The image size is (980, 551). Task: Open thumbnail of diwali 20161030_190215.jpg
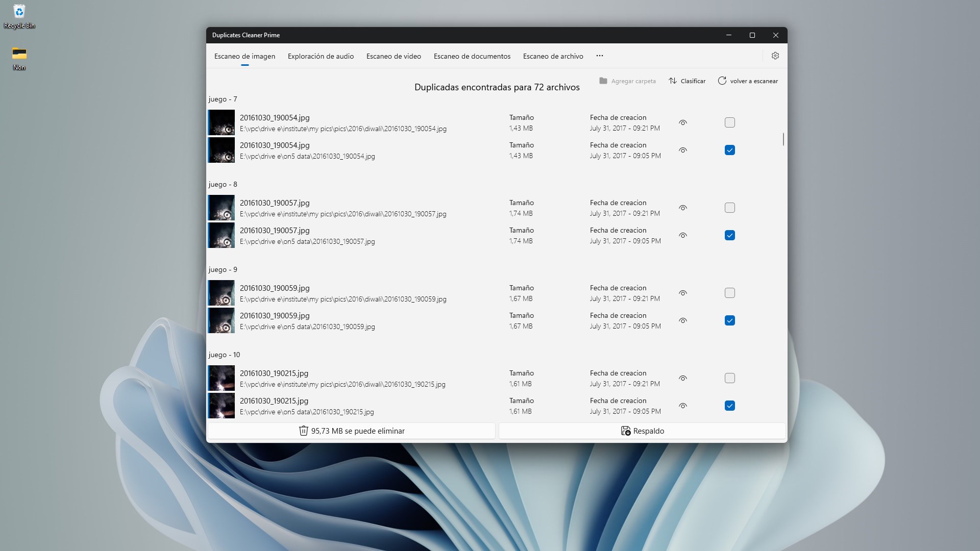222,378
